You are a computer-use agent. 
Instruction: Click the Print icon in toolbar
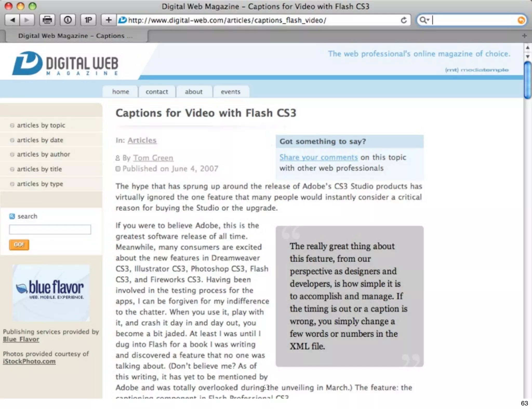47,20
